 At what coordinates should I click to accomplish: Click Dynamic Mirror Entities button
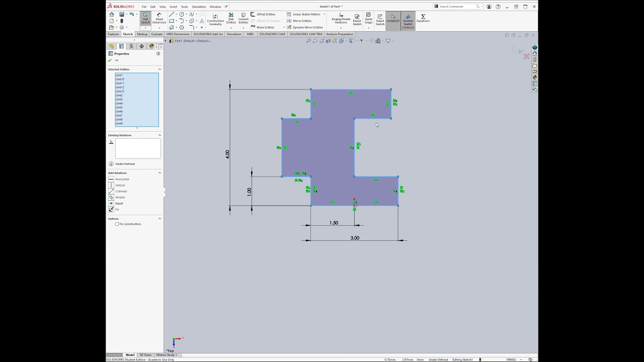(x=305, y=27)
